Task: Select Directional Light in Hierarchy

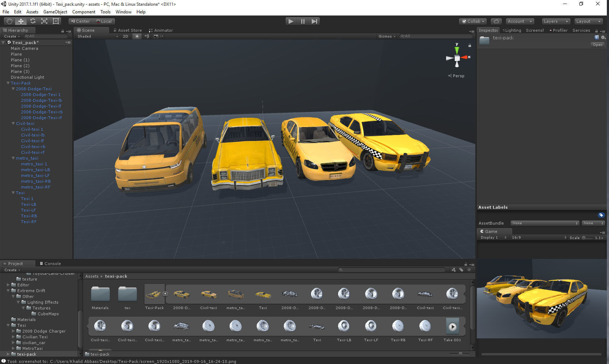Action: click(27, 77)
